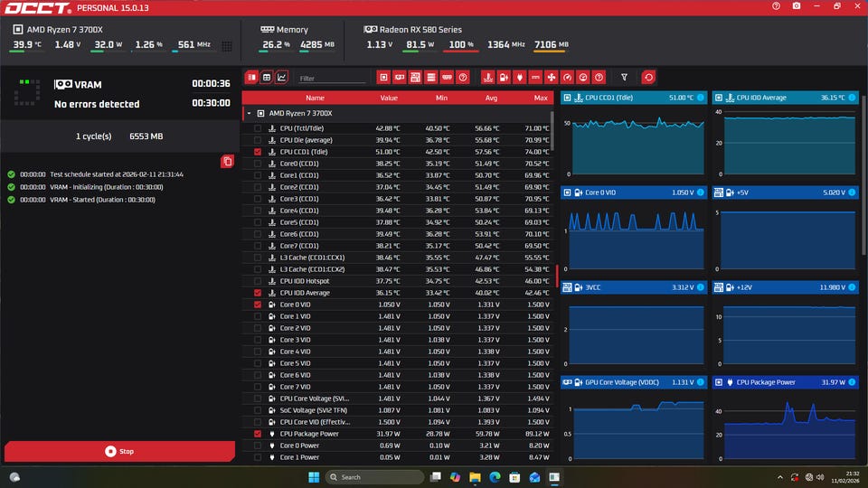This screenshot has height=488, width=868.
Task: Check the Core 1 VID checkbox
Action: [258, 316]
